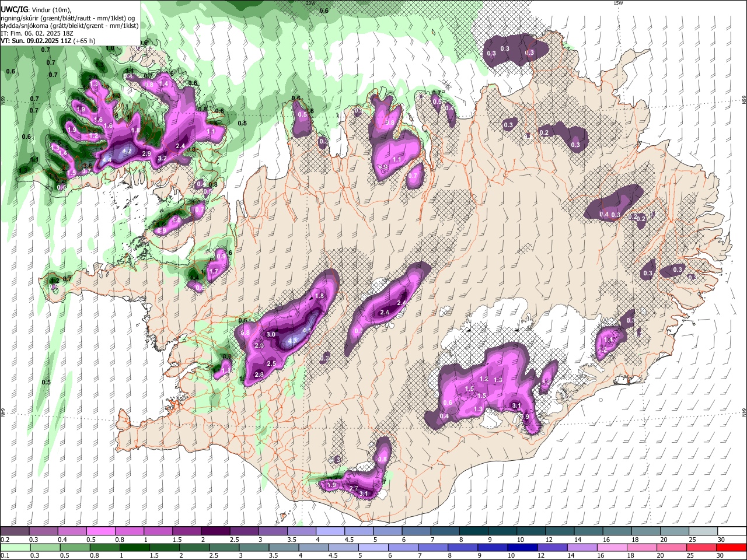Click the '2.7' value on the south coast
Viewport: 747px width, 560px height.
[x=354, y=488]
